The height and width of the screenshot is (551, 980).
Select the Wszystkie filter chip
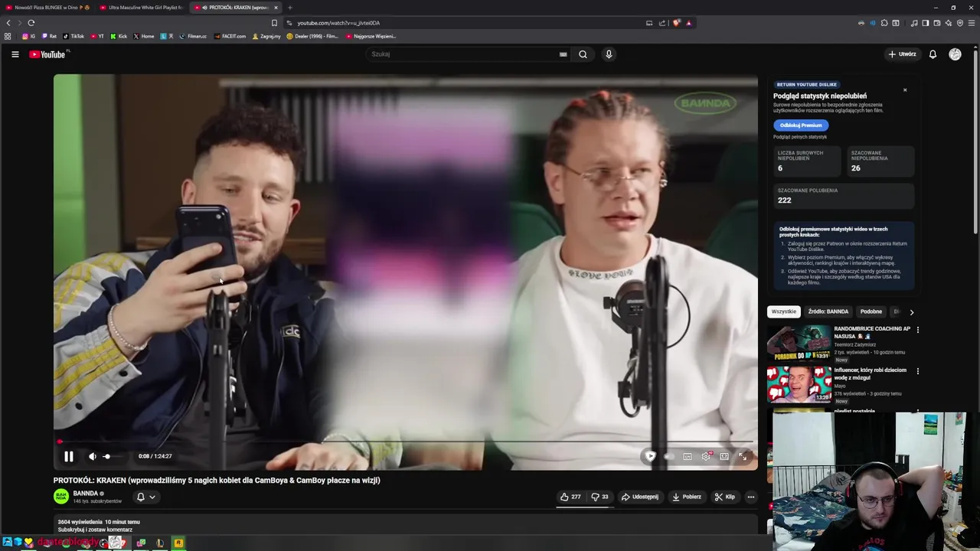pyautogui.click(x=784, y=311)
